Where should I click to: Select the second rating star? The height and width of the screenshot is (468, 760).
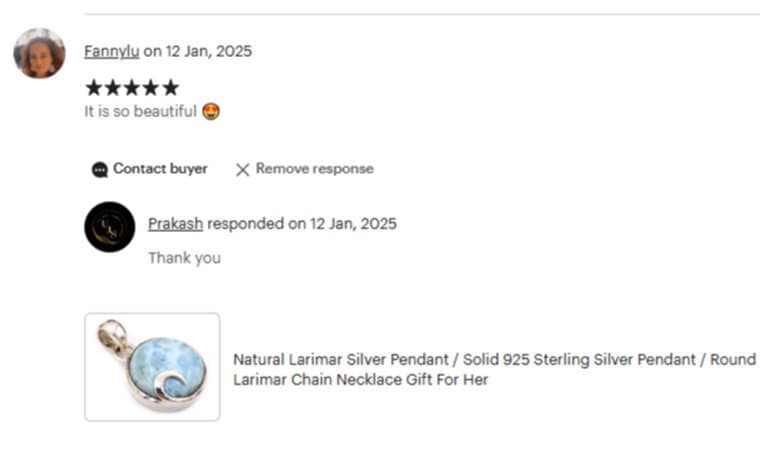tap(112, 88)
